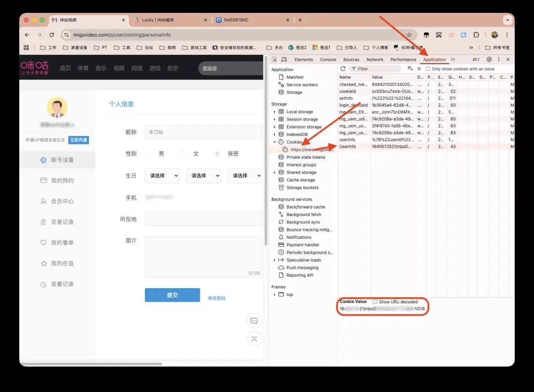This screenshot has width=534, height=392.
Task: Collapse the Cookies tree node
Action: 274,142
